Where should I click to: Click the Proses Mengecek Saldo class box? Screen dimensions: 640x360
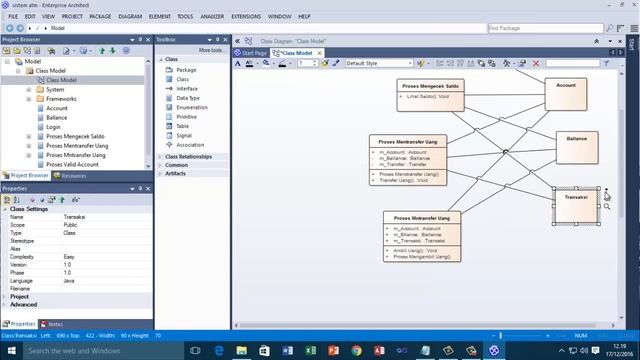click(430, 95)
